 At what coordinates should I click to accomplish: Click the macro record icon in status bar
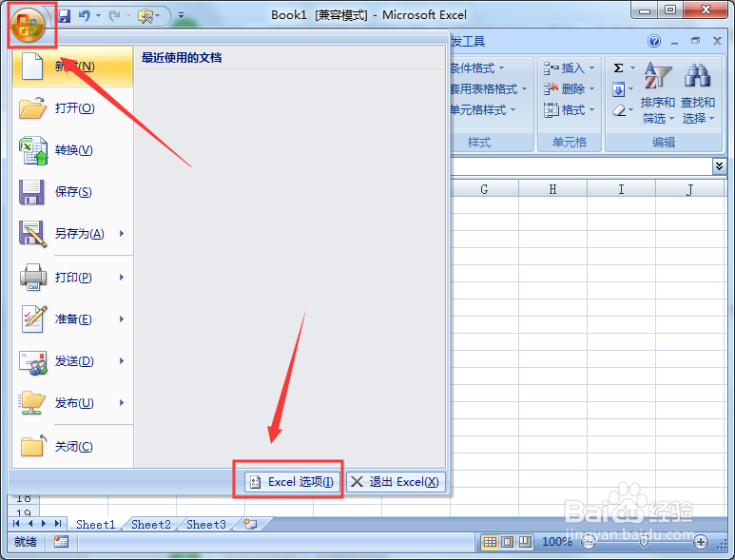pyautogui.click(x=61, y=542)
